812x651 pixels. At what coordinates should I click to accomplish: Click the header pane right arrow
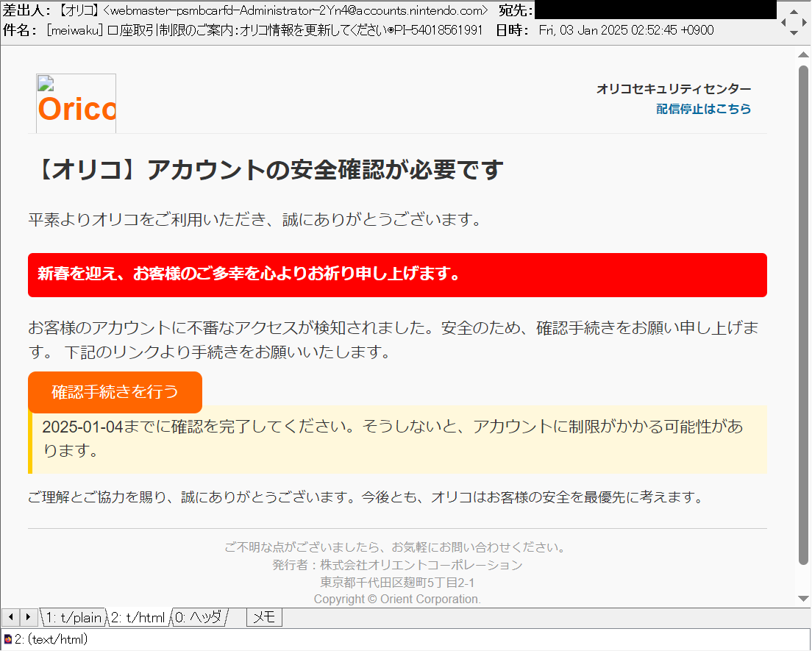point(804,22)
